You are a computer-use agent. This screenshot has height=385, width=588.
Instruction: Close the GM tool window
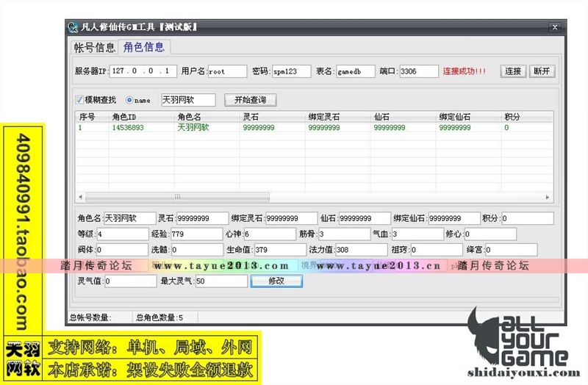554,28
